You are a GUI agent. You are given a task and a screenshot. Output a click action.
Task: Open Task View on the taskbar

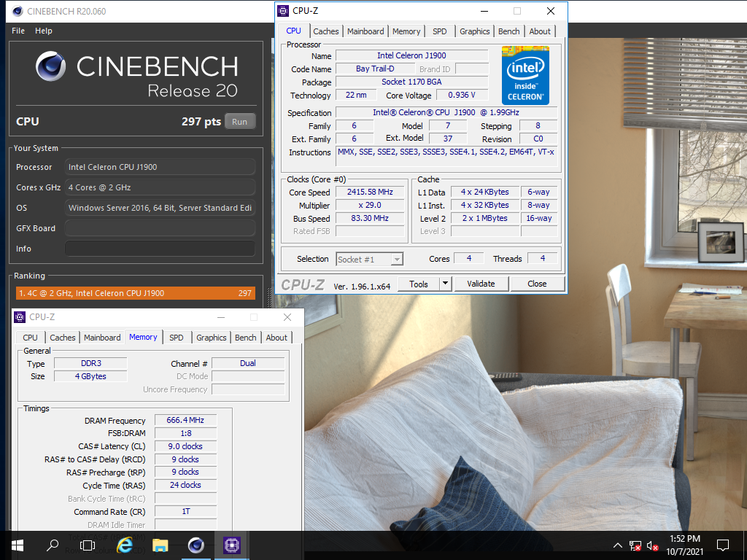[x=88, y=545]
